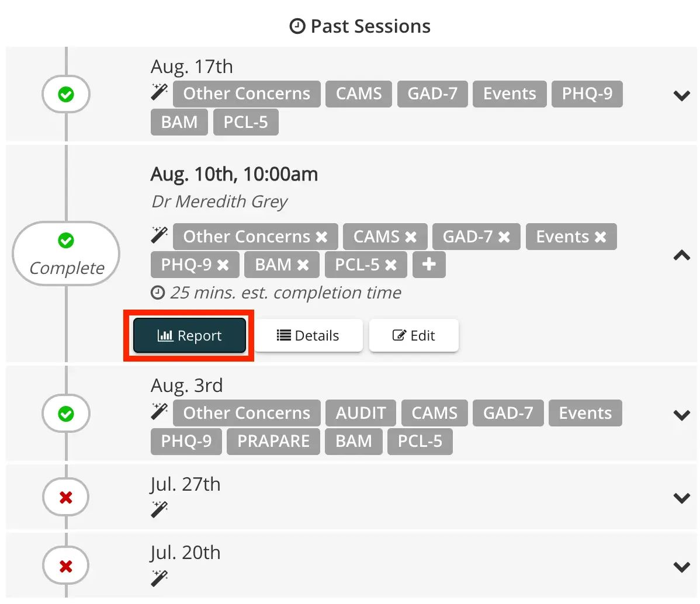The image size is (700, 604).
Task: Click the plus button to add an assessment
Action: [x=429, y=265]
